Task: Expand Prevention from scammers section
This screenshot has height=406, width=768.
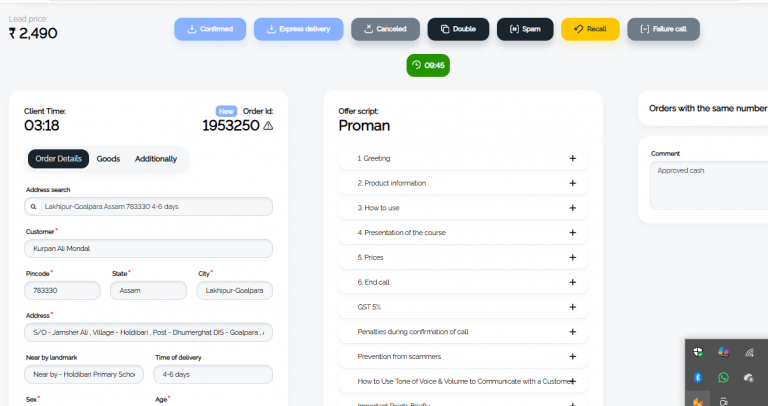Action: [x=463, y=357]
